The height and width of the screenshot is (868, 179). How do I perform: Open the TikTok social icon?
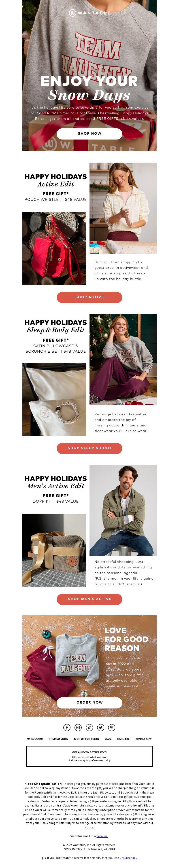tap(89, 727)
